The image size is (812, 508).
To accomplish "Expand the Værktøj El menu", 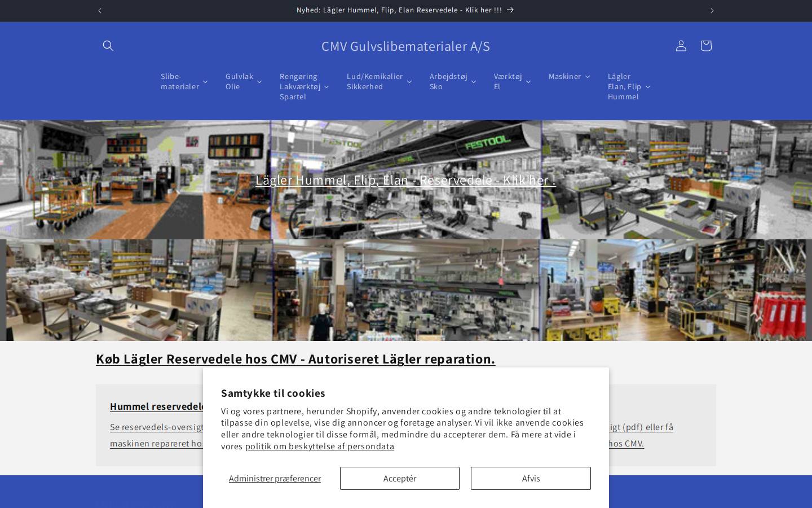I will coord(512,81).
